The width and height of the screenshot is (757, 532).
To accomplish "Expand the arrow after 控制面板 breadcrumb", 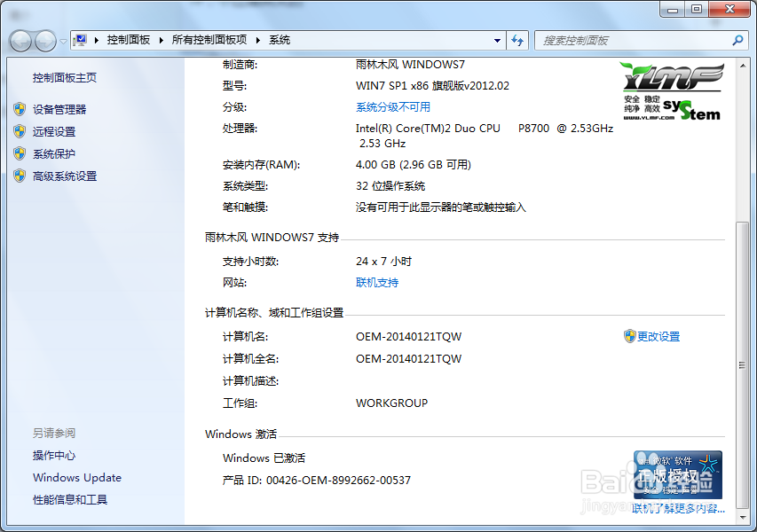I will click(162, 40).
